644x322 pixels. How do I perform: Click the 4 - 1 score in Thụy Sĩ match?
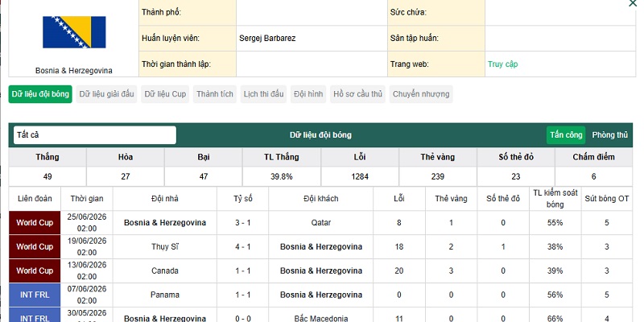pos(243,247)
